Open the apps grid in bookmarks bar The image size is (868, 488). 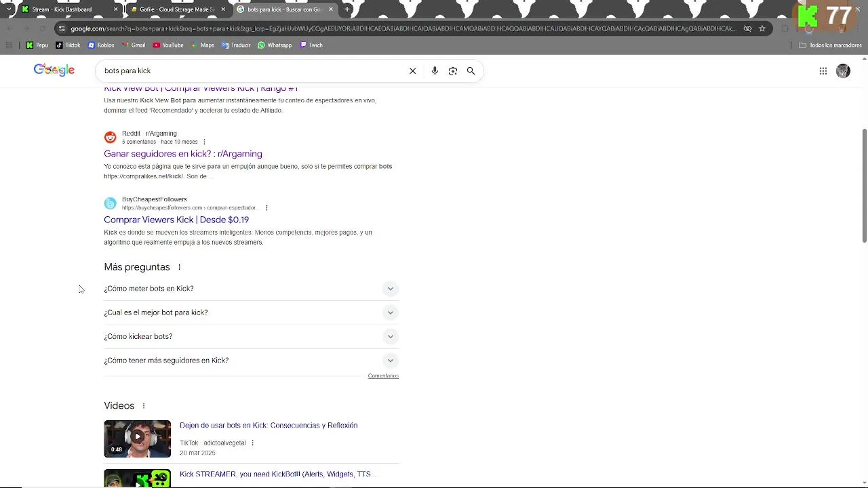[x=9, y=45]
